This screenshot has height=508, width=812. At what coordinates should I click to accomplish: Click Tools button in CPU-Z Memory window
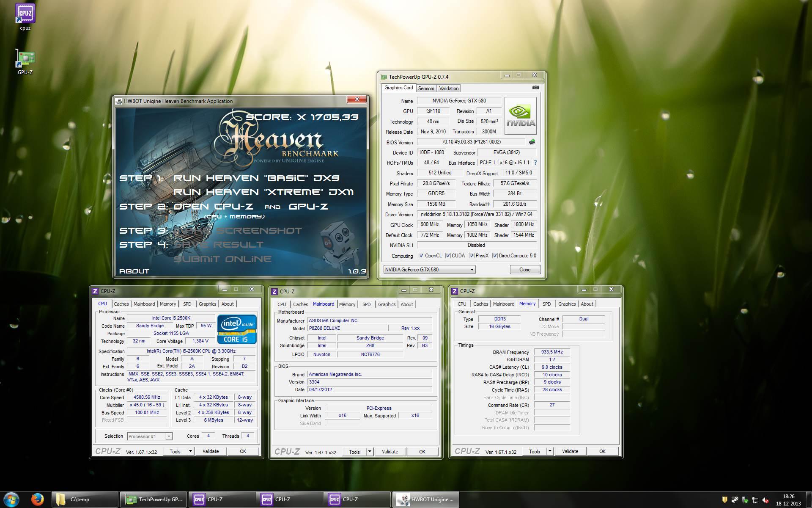[535, 451]
